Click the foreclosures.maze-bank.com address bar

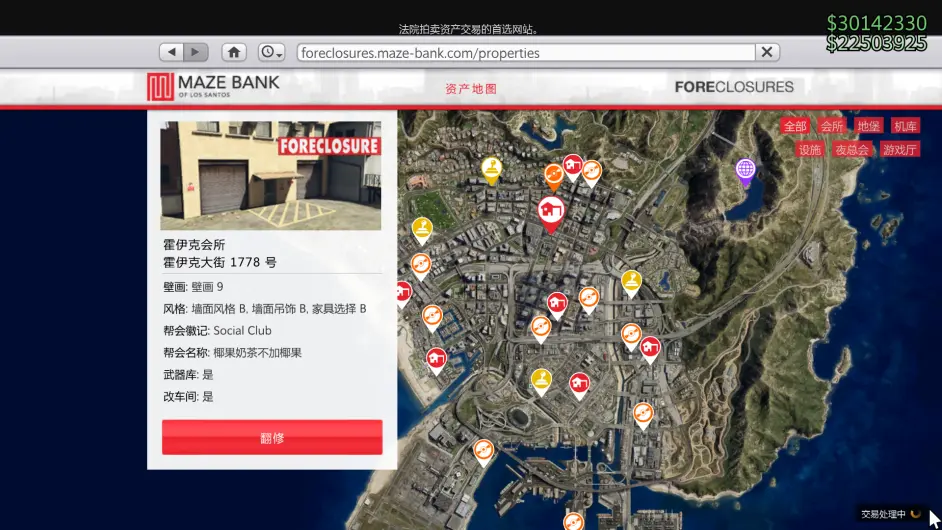[x=526, y=53]
